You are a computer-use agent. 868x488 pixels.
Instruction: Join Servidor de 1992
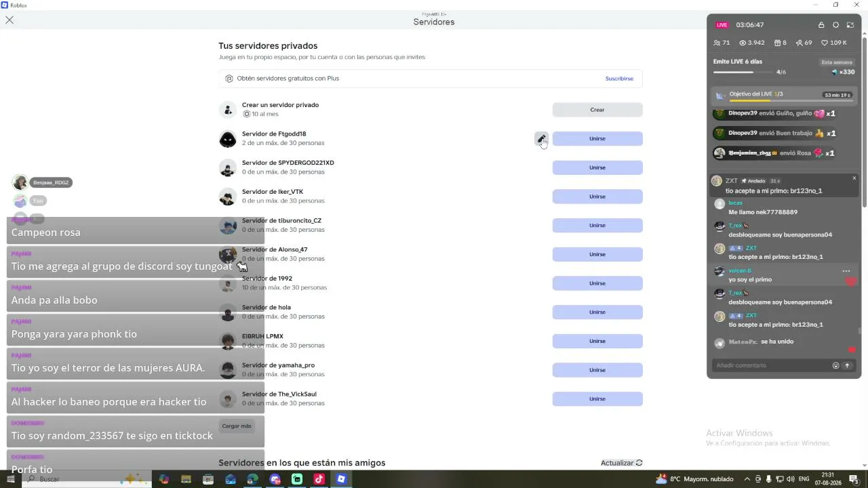tap(597, 283)
